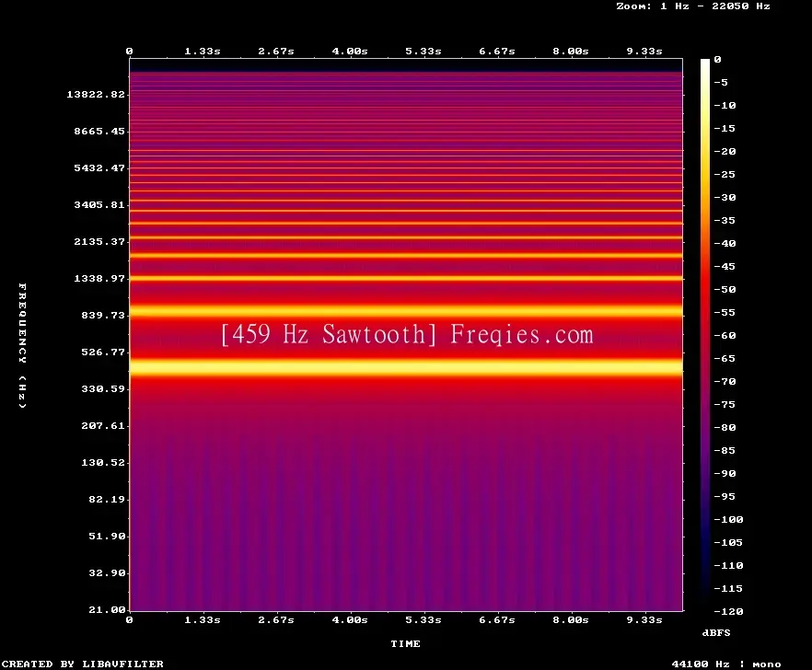Click the 32.90 frequency axis label
This screenshot has width=812, height=670.
click(x=107, y=572)
